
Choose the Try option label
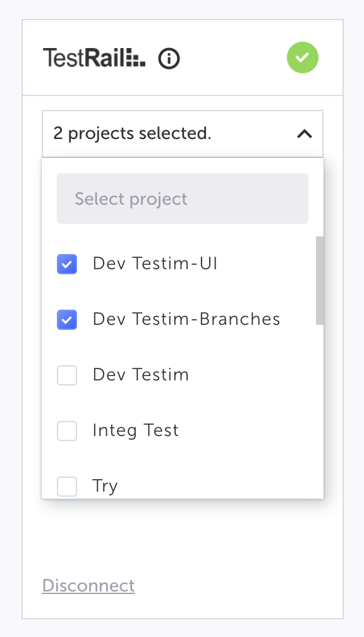point(105,486)
